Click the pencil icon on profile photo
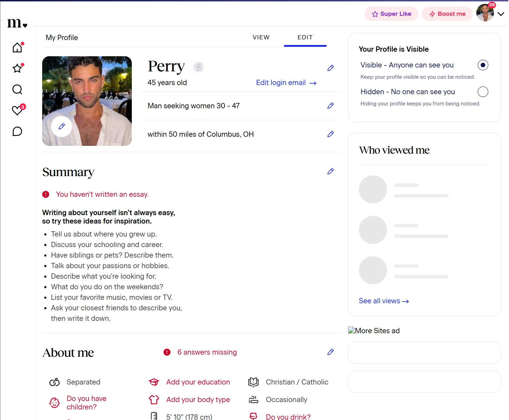This screenshot has height=420, width=509. [x=62, y=127]
